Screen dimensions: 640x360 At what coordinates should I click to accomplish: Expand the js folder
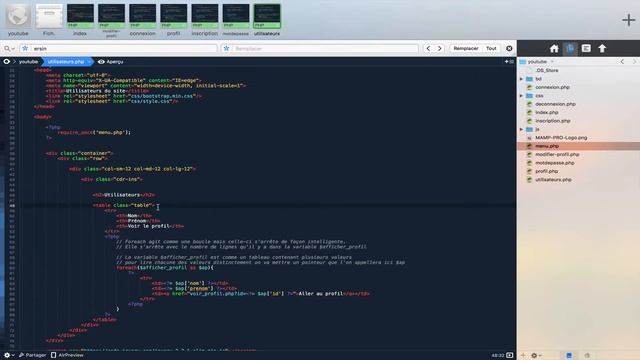521,129
